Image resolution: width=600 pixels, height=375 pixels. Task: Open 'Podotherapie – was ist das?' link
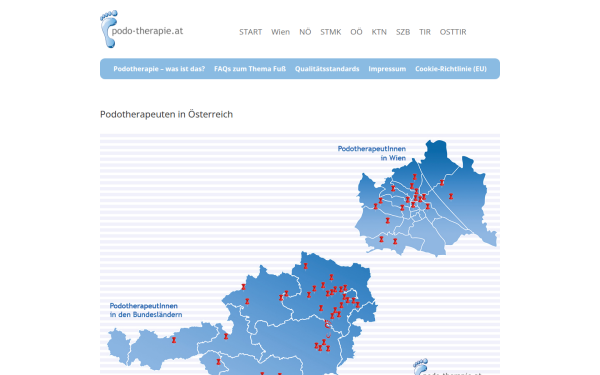pyautogui.click(x=159, y=69)
